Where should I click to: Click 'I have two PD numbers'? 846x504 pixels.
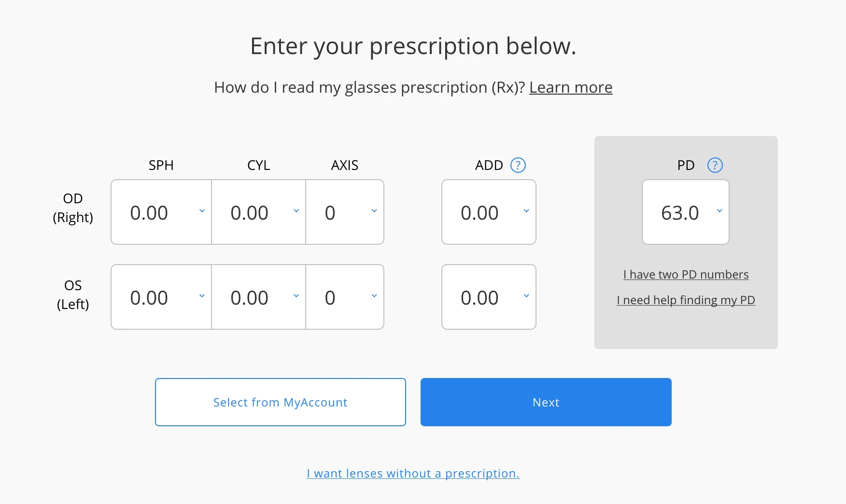coord(685,274)
